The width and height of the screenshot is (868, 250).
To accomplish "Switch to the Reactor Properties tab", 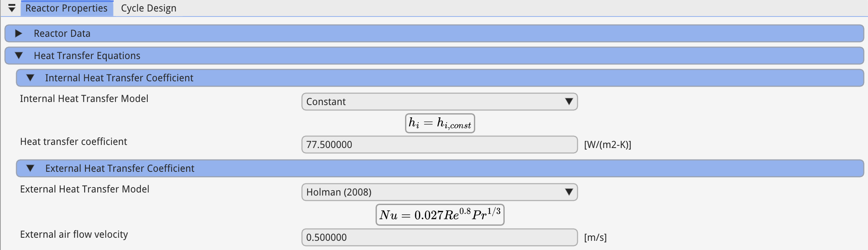I will pyautogui.click(x=67, y=8).
